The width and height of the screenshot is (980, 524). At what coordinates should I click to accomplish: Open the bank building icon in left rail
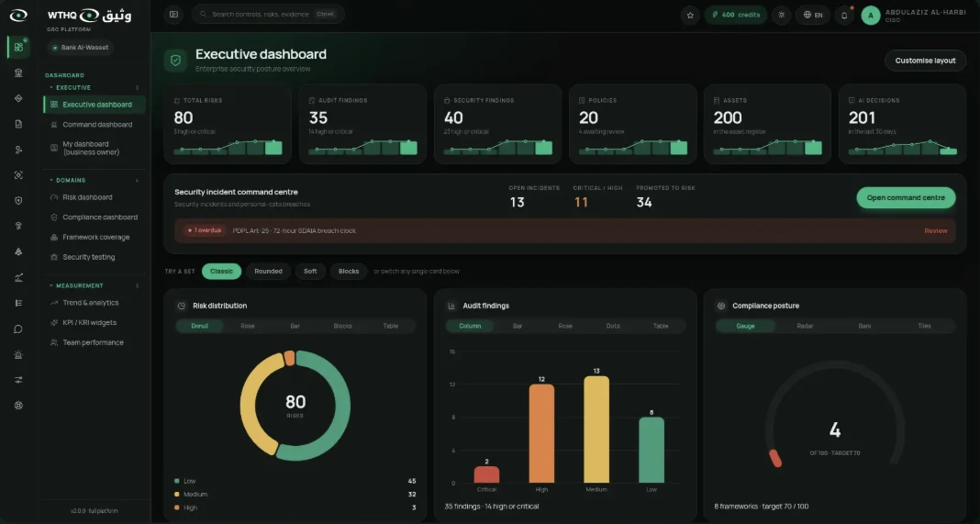[18, 72]
